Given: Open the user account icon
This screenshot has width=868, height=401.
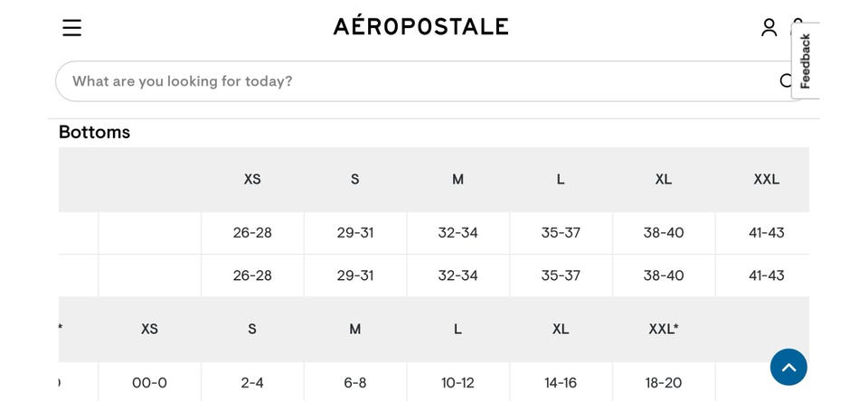Looking at the screenshot, I should pyautogui.click(x=769, y=27).
